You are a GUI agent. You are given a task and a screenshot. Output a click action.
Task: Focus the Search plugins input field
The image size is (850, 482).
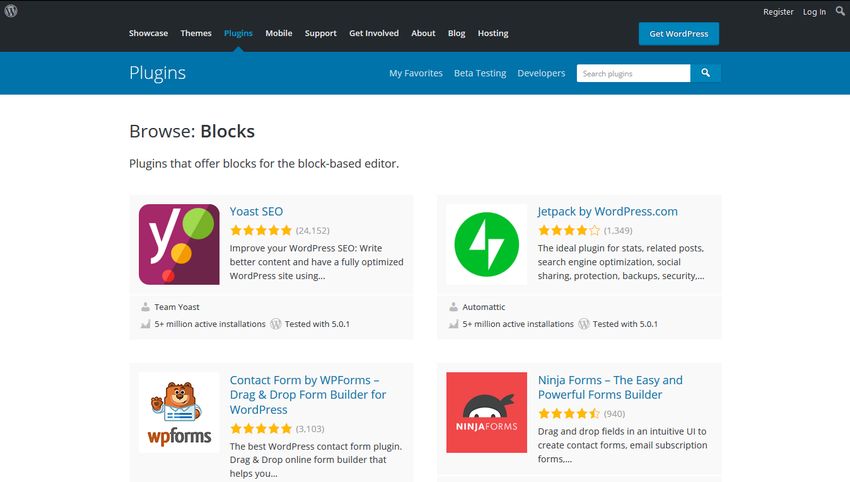(x=633, y=73)
